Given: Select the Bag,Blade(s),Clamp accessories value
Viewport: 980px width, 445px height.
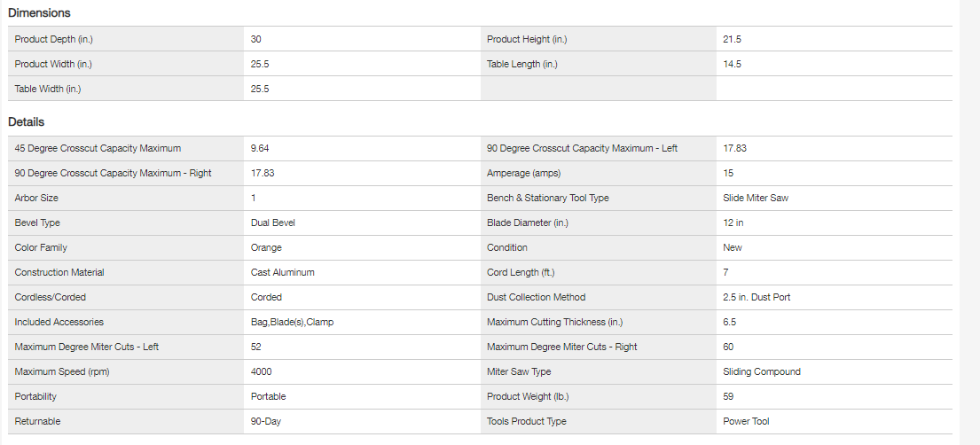Looking at the screenshot, I should coord(292,323).
